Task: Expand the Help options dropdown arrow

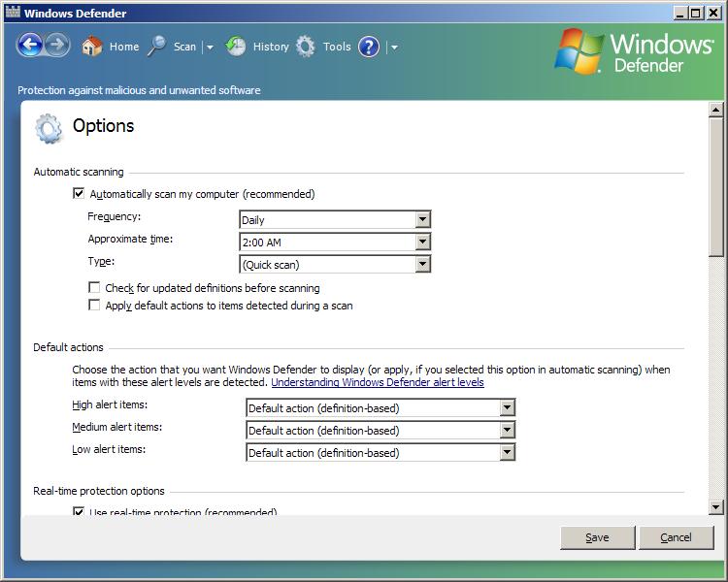Action: click(x=394, y=47)
